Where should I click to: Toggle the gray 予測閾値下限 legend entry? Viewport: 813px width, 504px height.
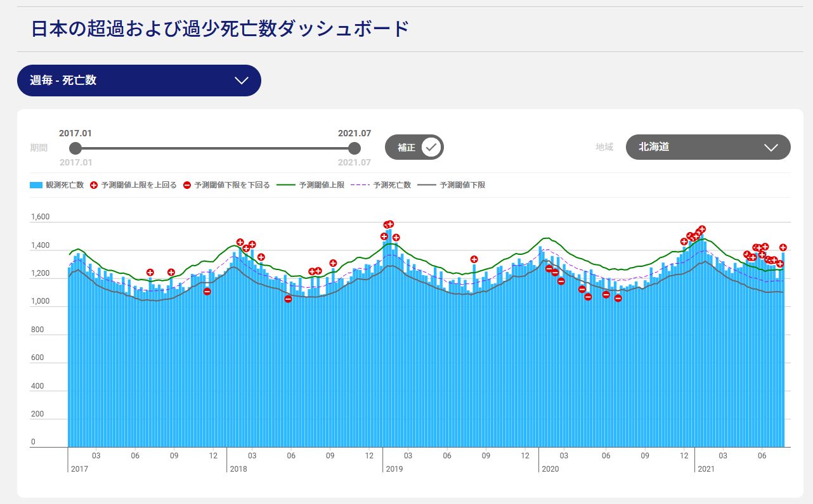point(451,185)
